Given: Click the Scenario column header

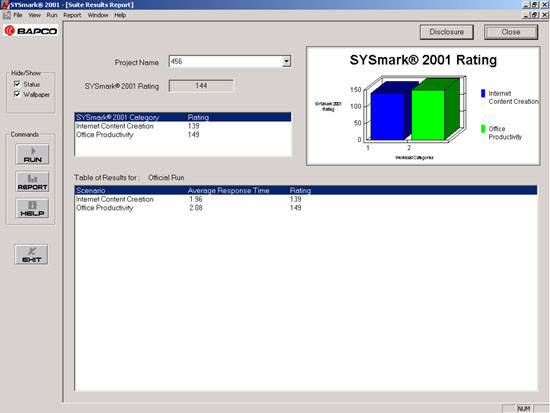Looking at the screenshot, I should coord(90,191).
